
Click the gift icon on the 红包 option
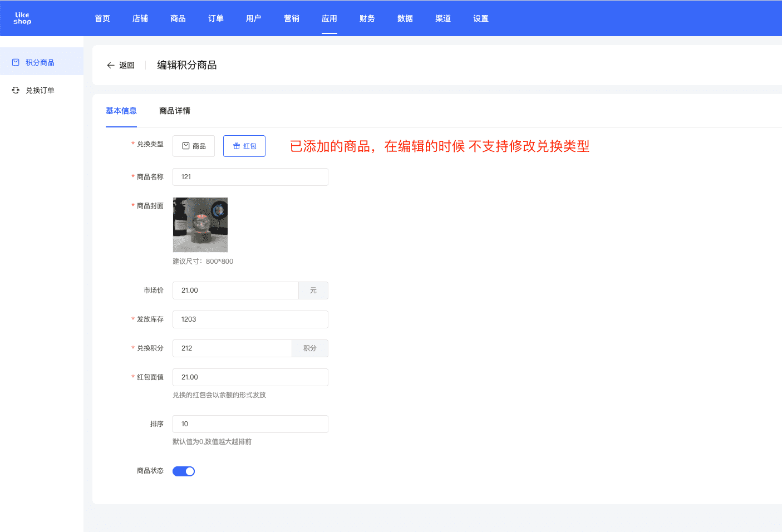tap(237, 146)
